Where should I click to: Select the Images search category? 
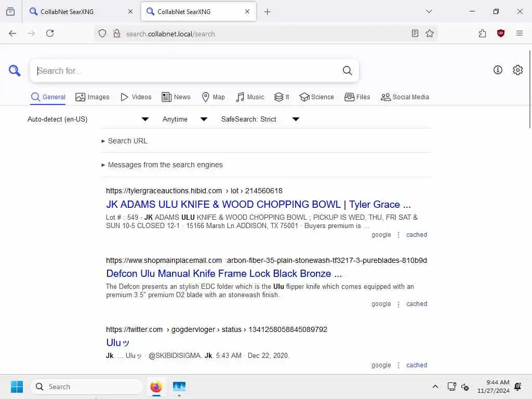point(92,97)
